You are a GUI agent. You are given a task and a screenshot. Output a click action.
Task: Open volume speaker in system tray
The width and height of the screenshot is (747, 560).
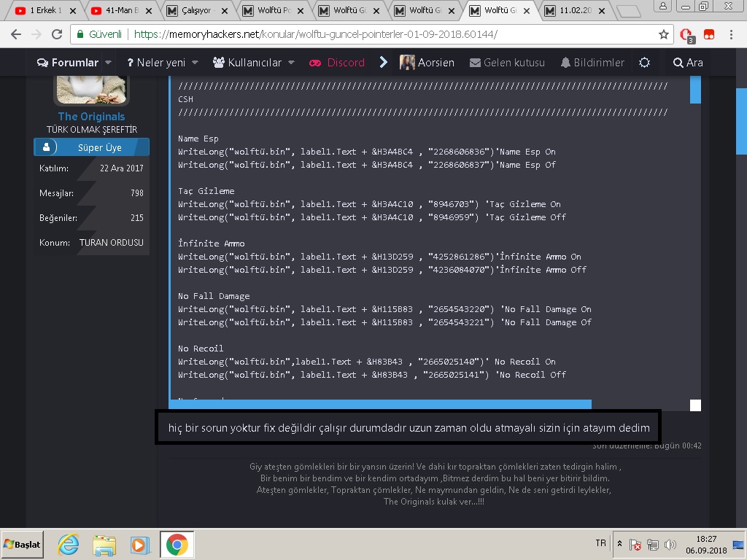tap(670, 544)
